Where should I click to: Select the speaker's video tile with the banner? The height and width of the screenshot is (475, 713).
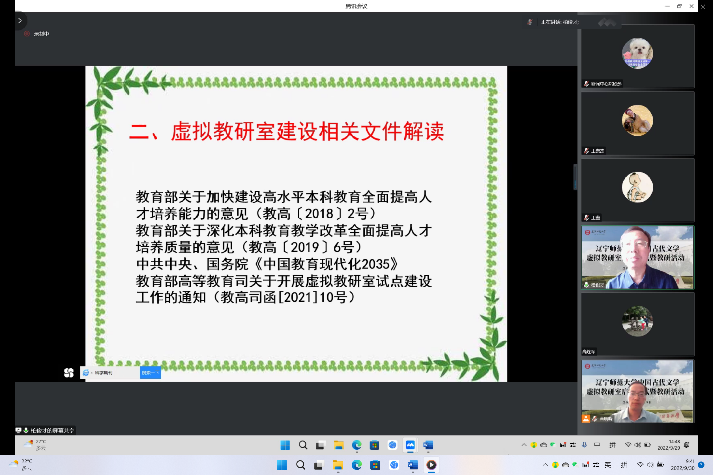coord(637,257)
